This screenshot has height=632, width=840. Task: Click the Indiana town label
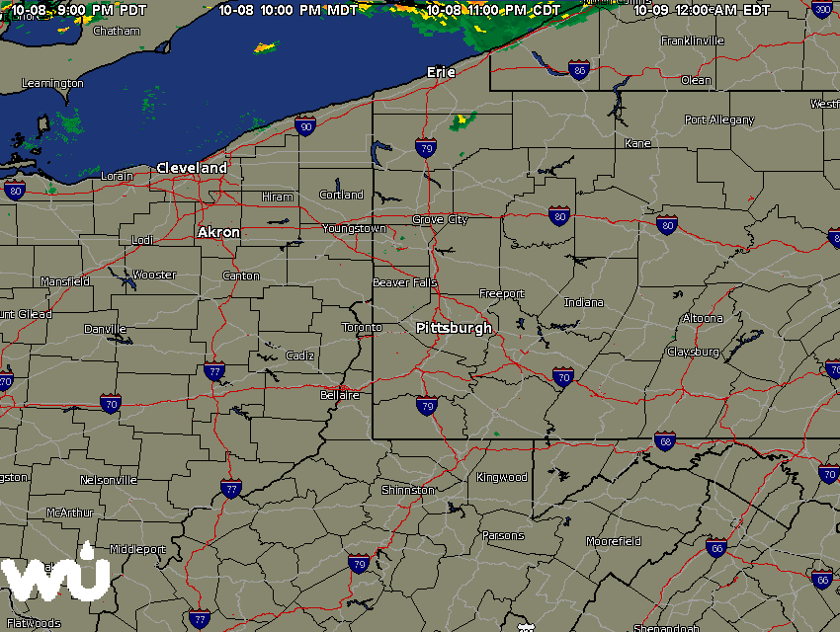coord(584,303)
